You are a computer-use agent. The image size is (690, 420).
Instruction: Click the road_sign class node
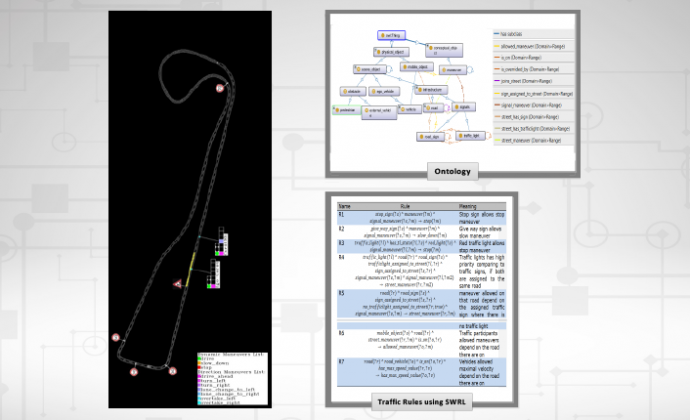(430, 137)
